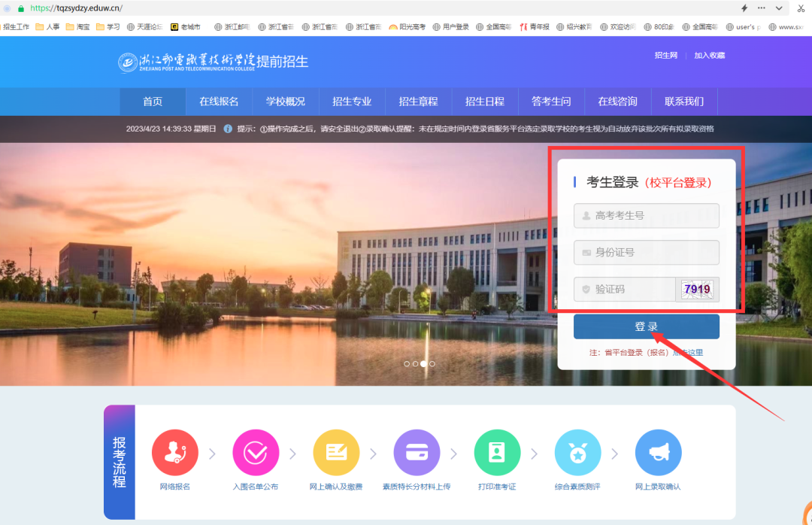The height and width of the screenshot is (525, 812).
Task: Click the 2023/4/23 14:39:33 星期日 date text
Action: coord(171,129)
